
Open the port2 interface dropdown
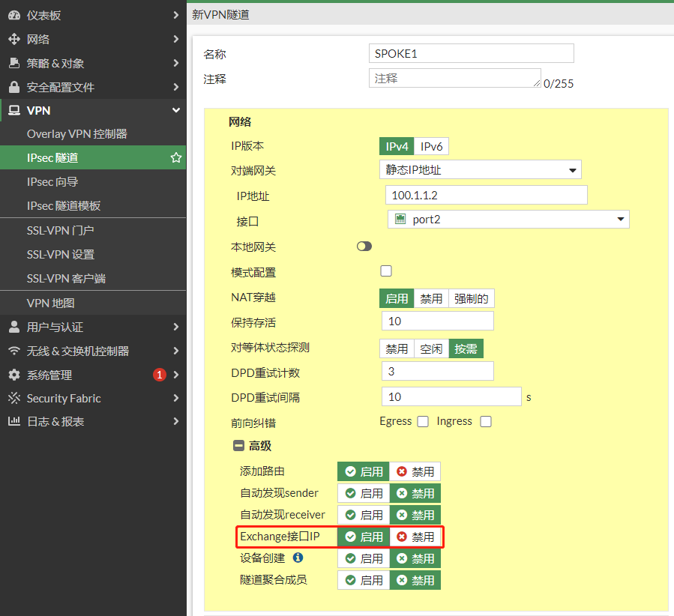click(x=508, y=220)
